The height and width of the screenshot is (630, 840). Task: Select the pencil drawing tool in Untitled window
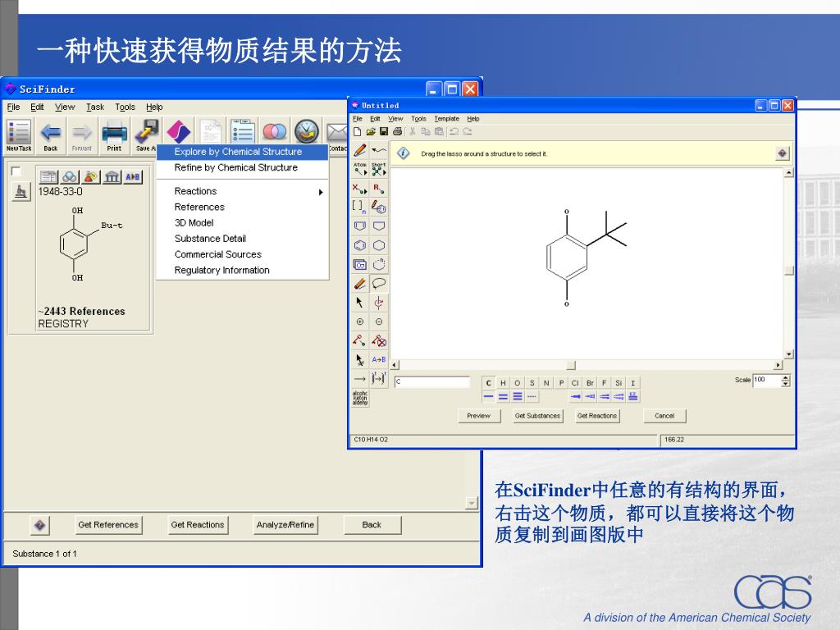(360, 150)
